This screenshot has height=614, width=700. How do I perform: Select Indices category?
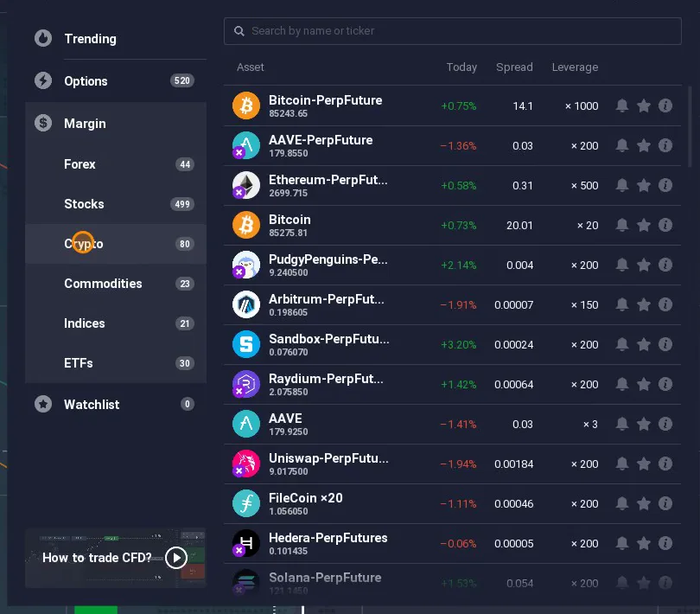pos(116,323)
